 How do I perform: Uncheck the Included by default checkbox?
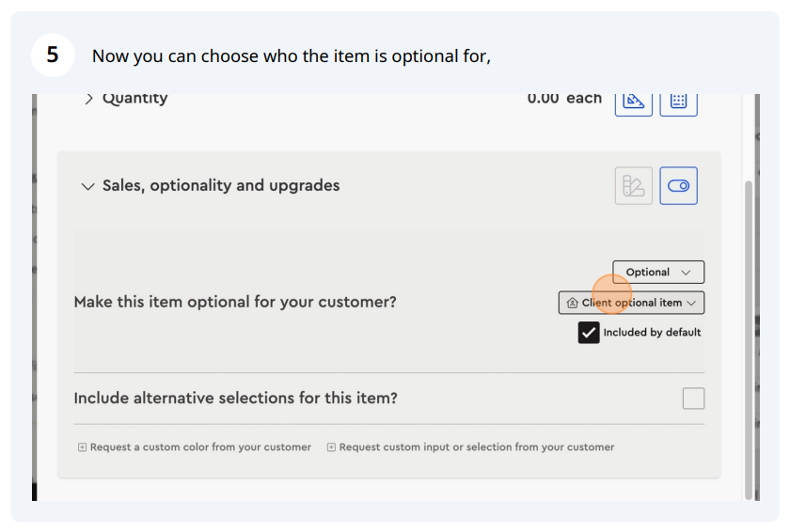point(589,333)
